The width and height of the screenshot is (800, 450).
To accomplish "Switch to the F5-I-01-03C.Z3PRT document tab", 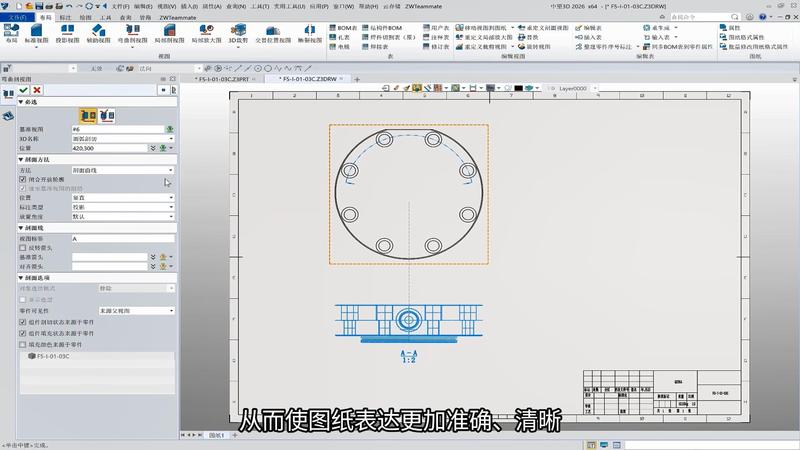I will click(221, 77).
